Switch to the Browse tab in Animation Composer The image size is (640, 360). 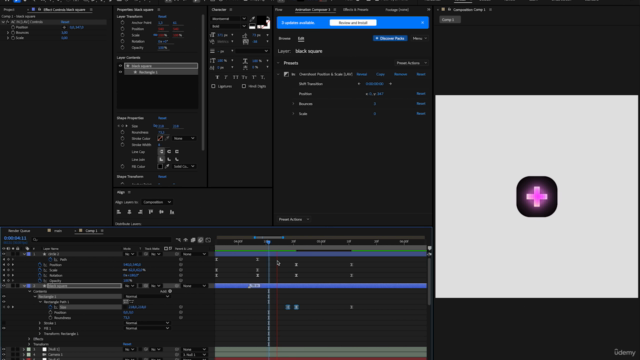click(x=284, y=38)
